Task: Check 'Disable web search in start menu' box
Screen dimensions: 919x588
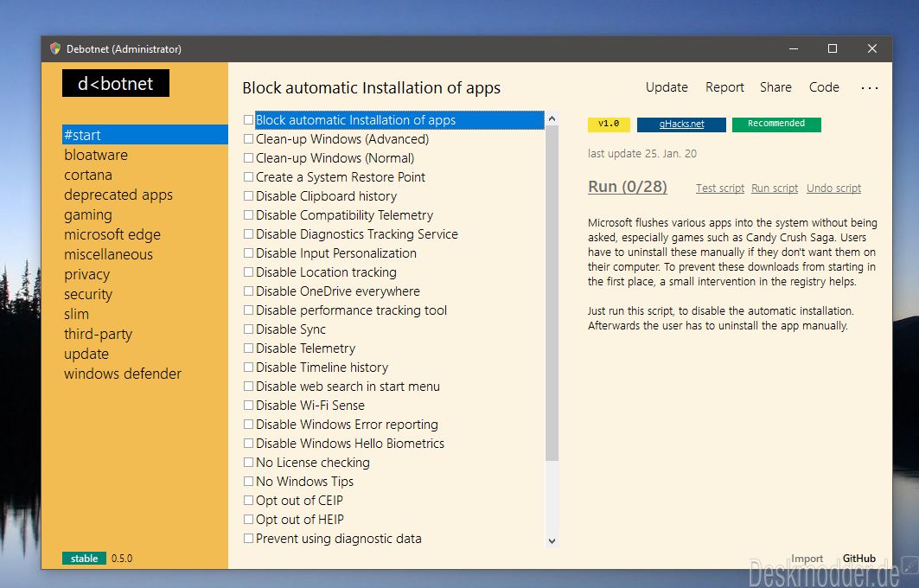Action: click(248, 387)
